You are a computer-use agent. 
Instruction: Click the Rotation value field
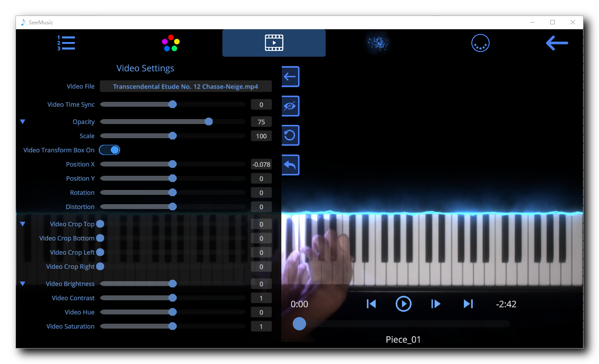[x=261, y=193]
